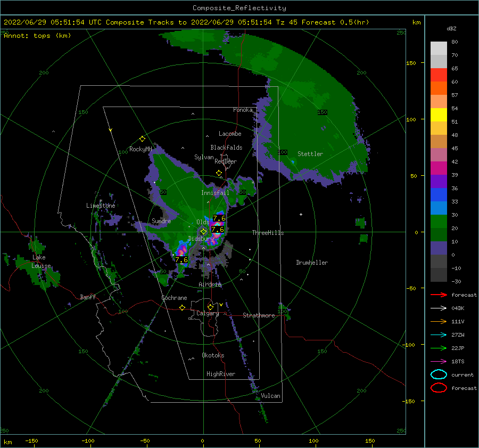
Task: Click the magenta 18TS track arrow
Action: click(x=439, y=362)
